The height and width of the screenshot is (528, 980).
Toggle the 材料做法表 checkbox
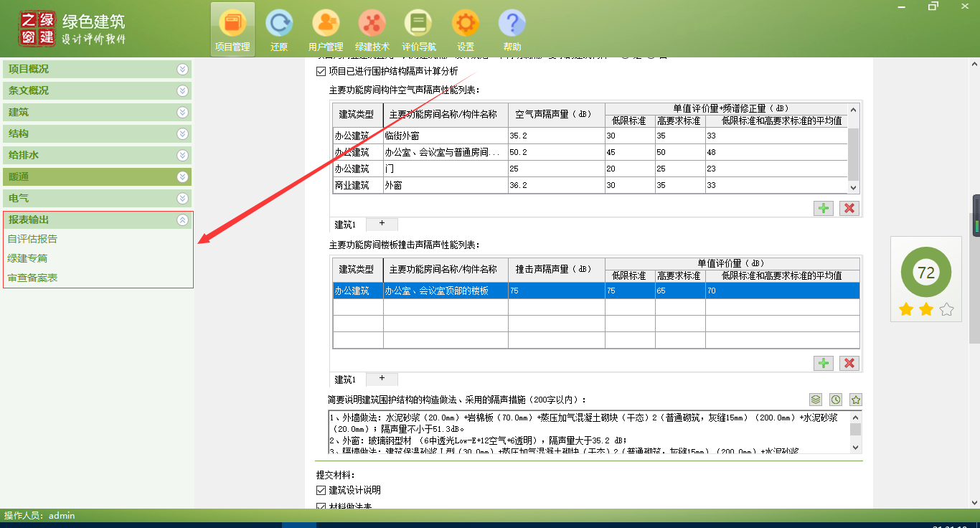pyautogui.click(x=319, y=506)
